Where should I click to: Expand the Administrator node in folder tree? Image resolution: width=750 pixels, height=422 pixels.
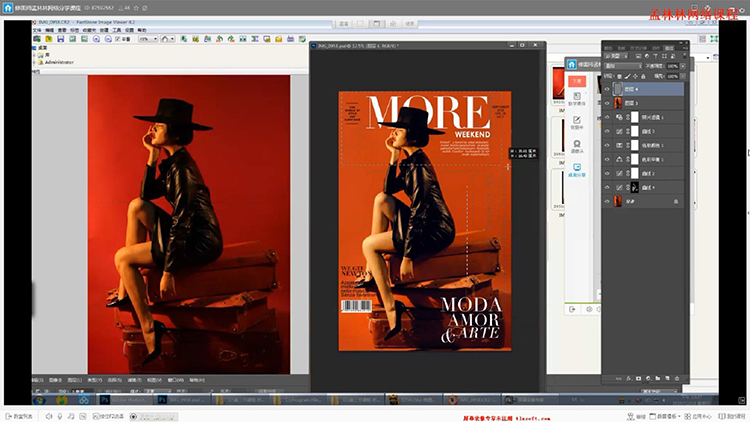pos(34,62)
